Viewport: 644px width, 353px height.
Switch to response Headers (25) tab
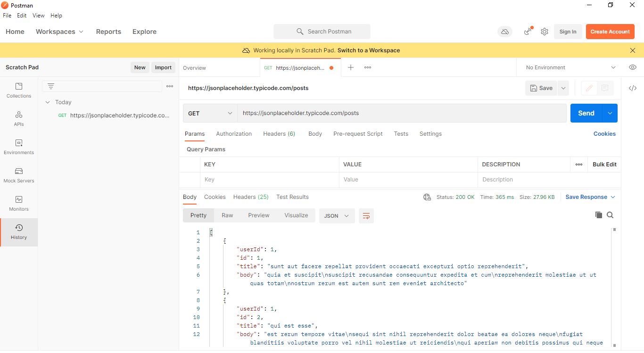pyautogui.click(x=251, y=197)
